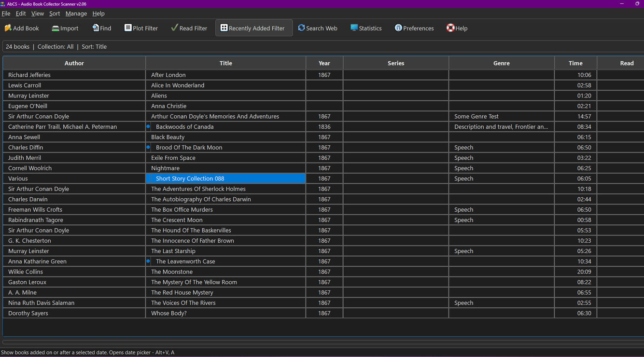
Task: Open the Recently Added Filter icon
Action: [224, 28]
